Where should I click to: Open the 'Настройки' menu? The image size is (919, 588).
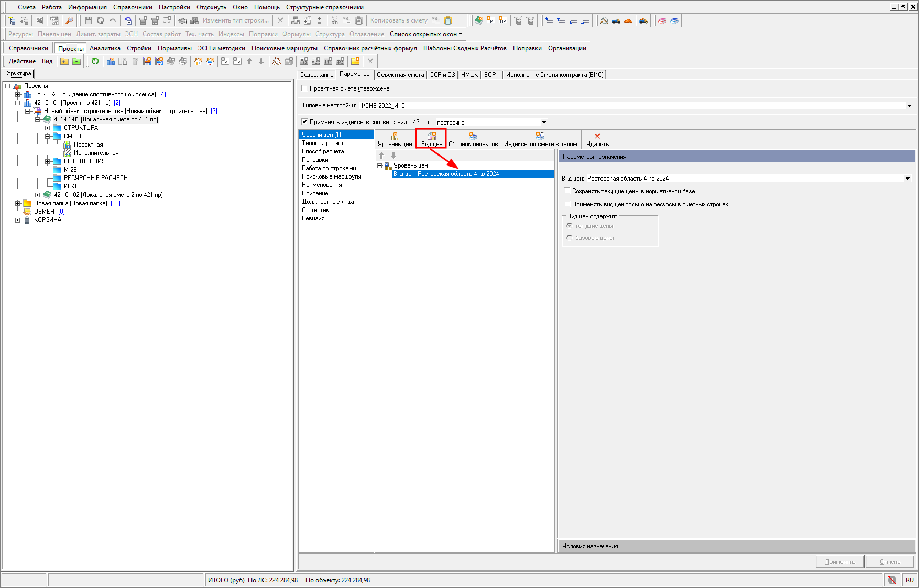174,7
